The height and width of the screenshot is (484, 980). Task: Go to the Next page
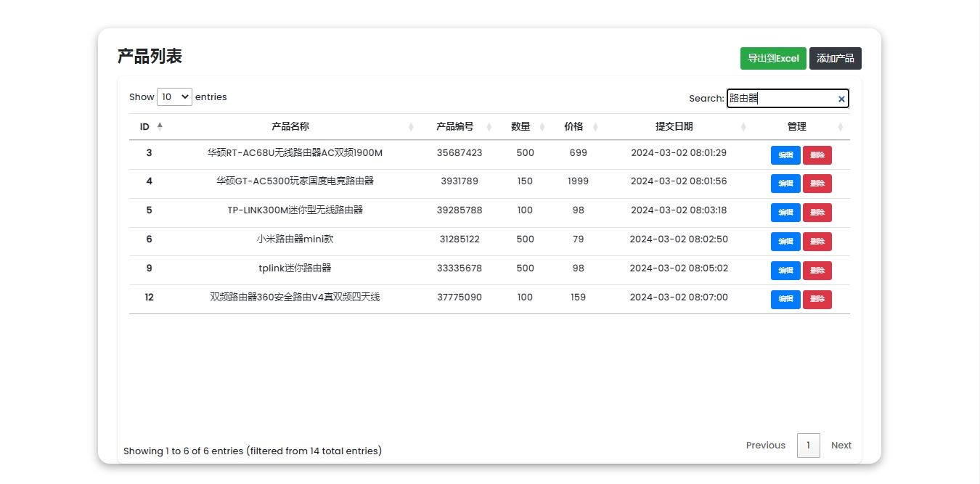coord(841,446)
